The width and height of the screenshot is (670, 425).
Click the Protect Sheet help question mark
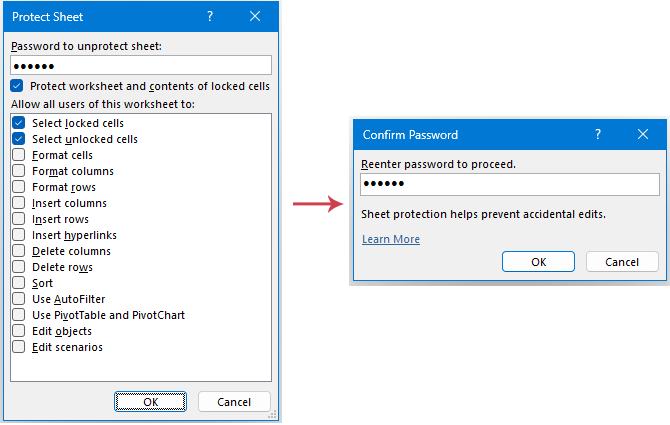pos(210,16)
